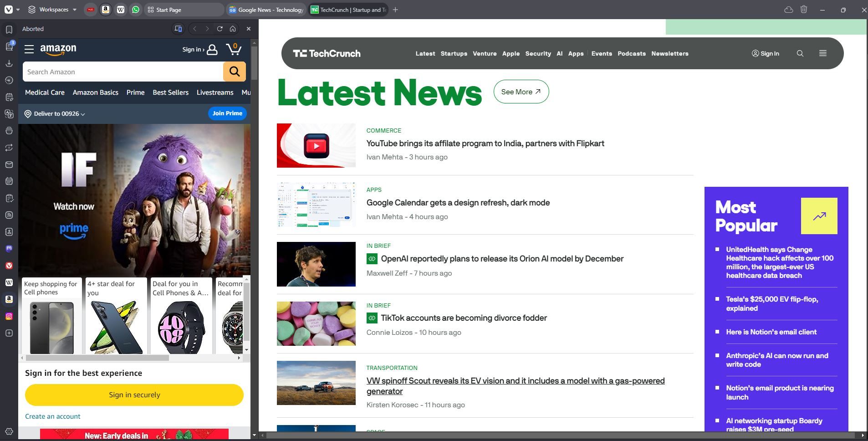Open the Amazon hamburger menu

29,49
